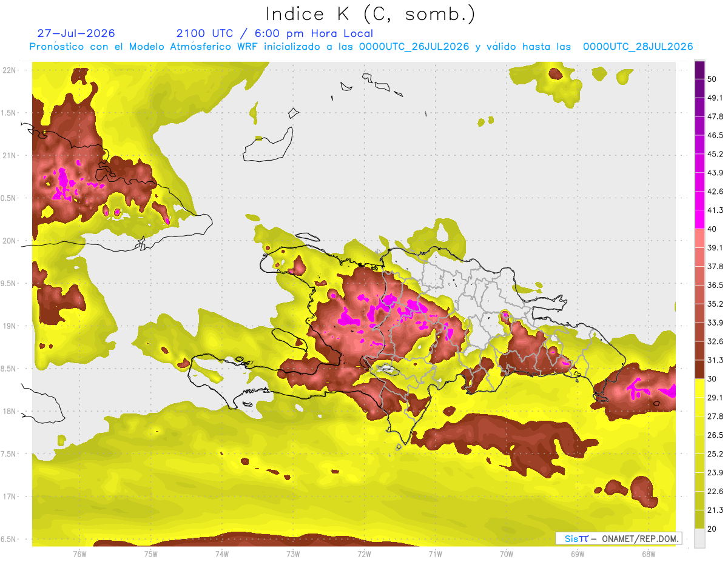Click the title 'Indice K (C, somb.)'
Viewport: 728px width, 562px height.
(371, 14)
